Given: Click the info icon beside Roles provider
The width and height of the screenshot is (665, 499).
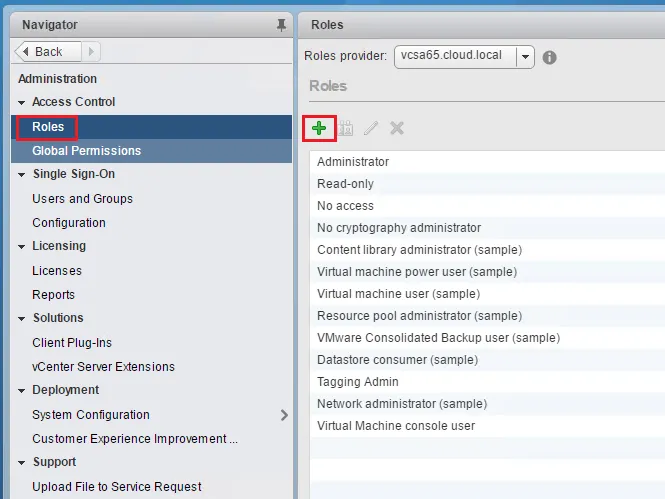Looking at the screenshot, I should coord(550,58).
